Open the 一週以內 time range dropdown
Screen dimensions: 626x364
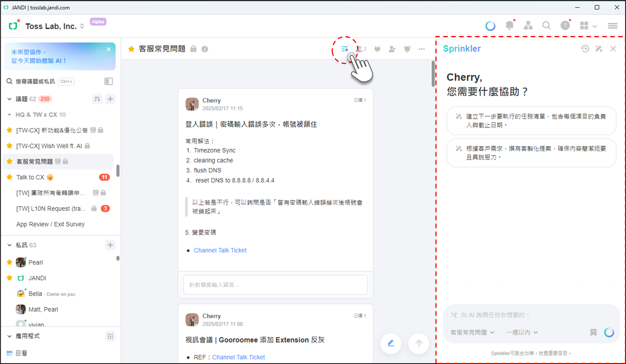522,332
